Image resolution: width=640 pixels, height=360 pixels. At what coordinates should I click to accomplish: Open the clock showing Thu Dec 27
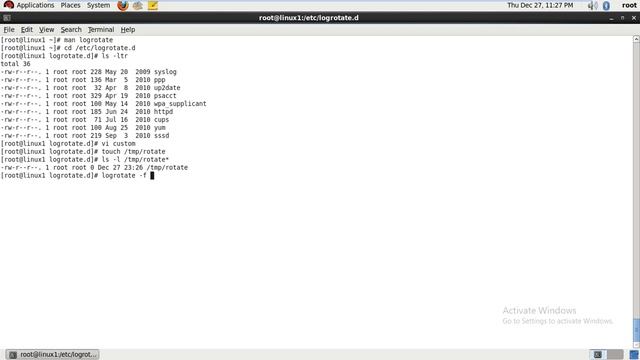(540, 5)
